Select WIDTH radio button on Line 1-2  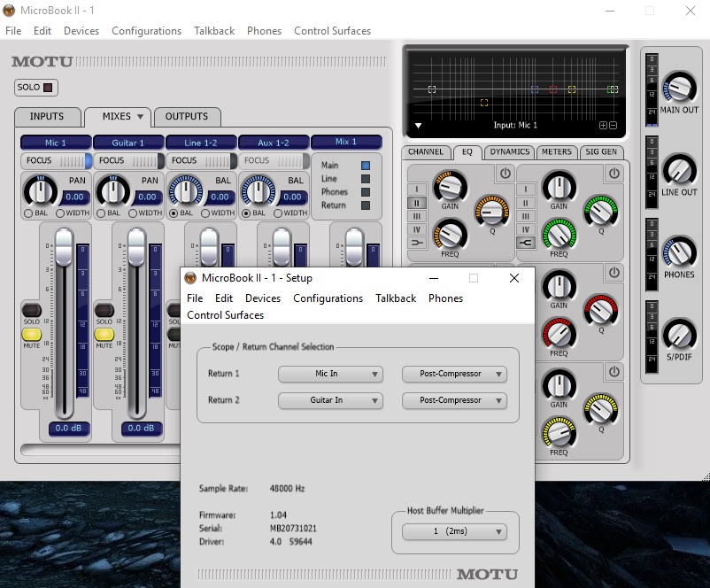[x=205, y=213]
